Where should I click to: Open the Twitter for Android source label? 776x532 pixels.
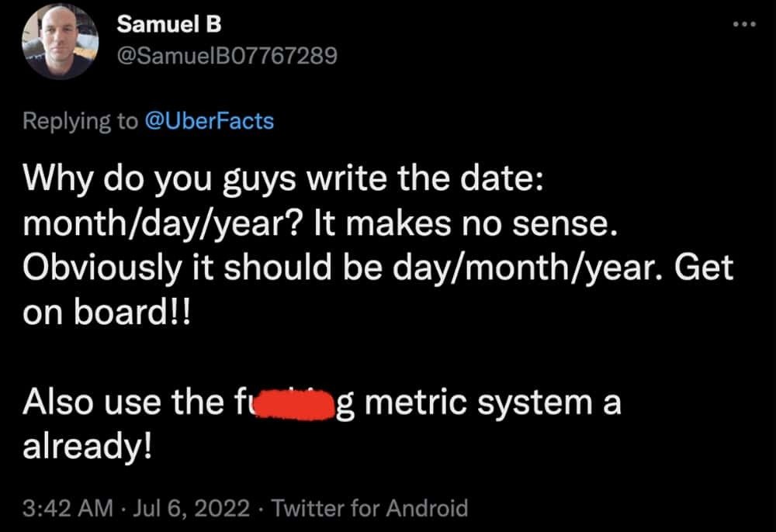tap(369, 508)
